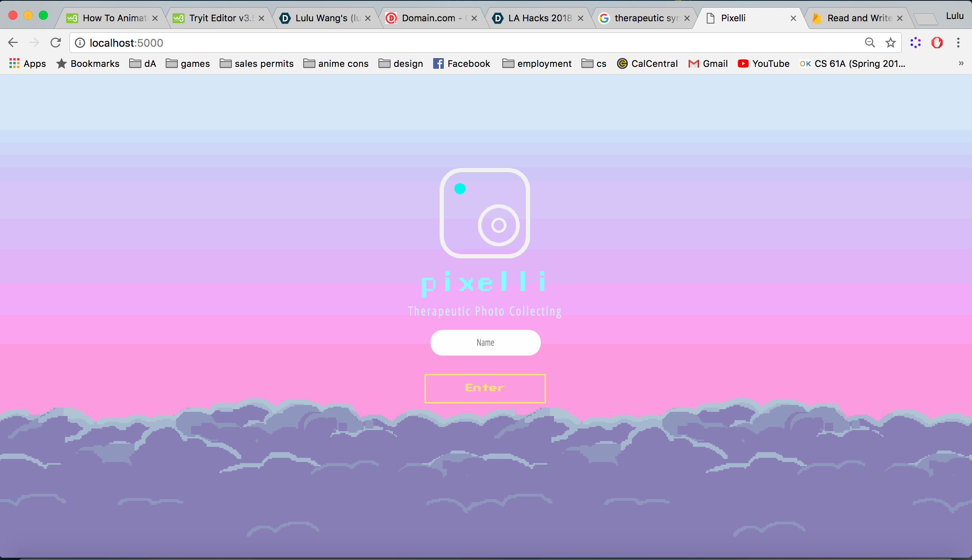Show hidden bookmarks with overflow chevron
This screenshot has width=972, height=560.
point(961,63)
